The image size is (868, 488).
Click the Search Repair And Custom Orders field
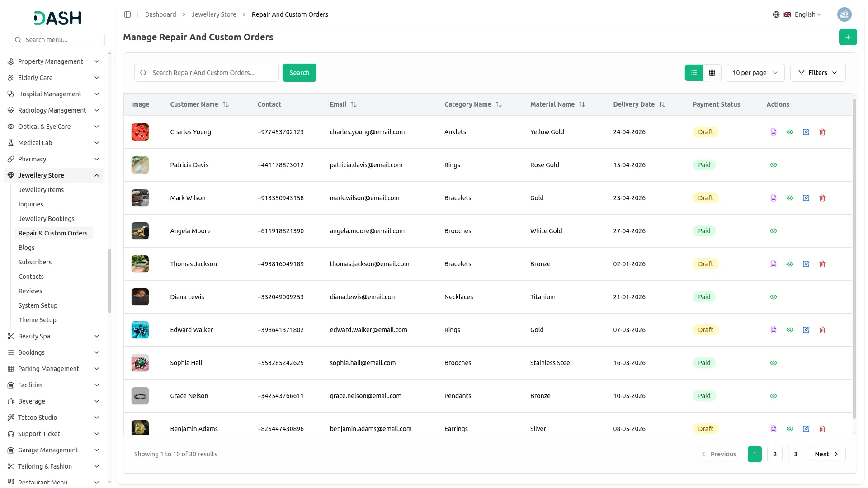click(x=207, y=73)
